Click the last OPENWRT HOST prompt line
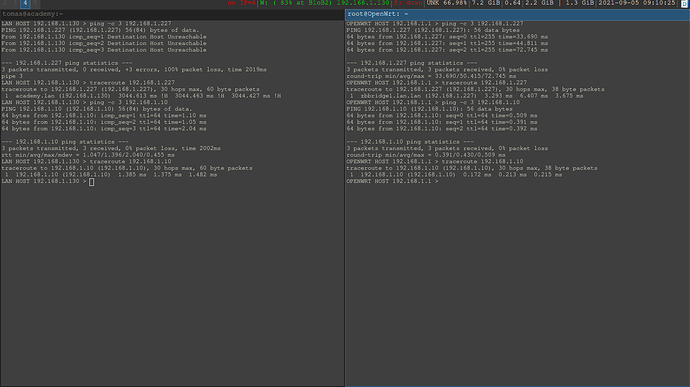 (x=393, y=181)
